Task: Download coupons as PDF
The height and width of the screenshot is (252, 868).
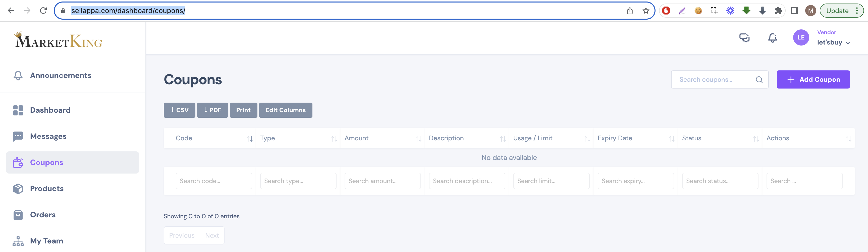Action: pyautogui.click(x=213, y=110)
